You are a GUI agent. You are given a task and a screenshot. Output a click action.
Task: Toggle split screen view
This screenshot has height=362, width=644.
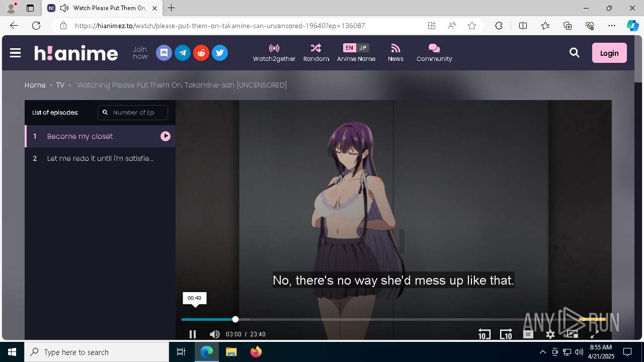pyautogui.click(x=523, y=26)
